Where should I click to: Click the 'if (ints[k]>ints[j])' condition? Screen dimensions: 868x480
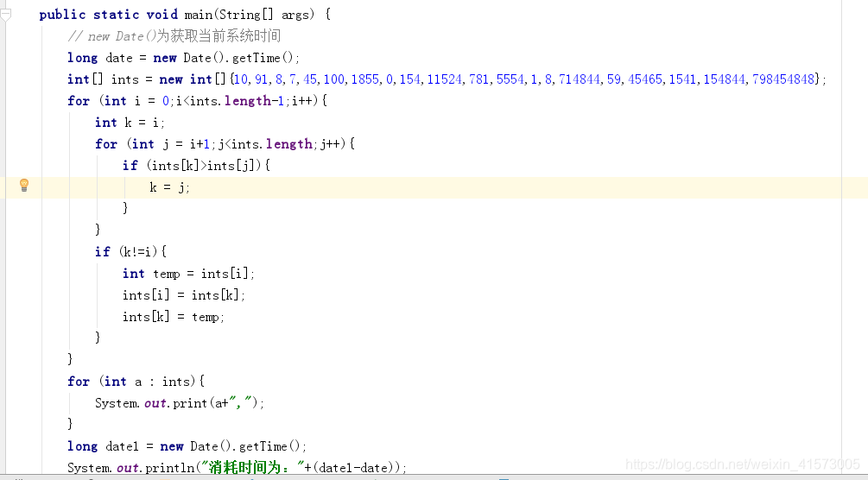197,166
